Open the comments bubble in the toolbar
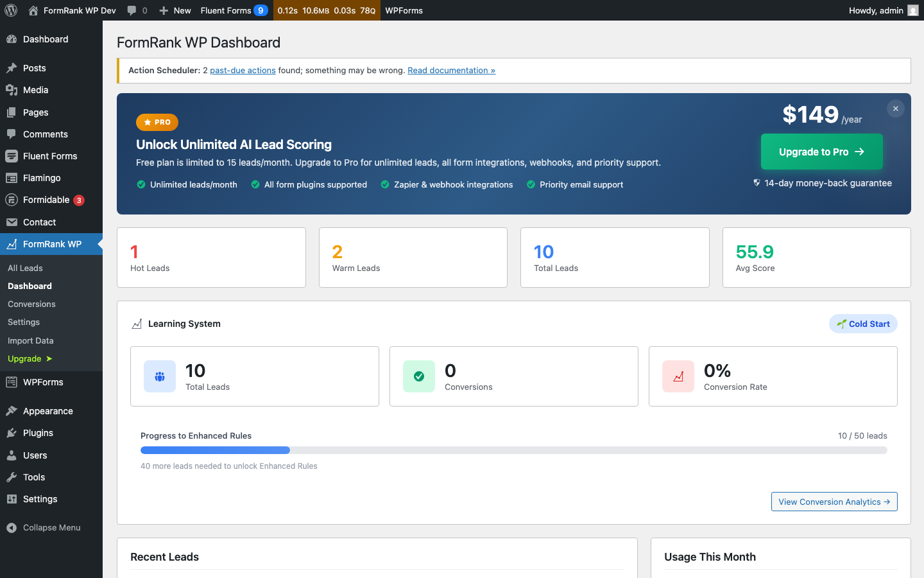924x578 pixels. click(x=137, y=10)
